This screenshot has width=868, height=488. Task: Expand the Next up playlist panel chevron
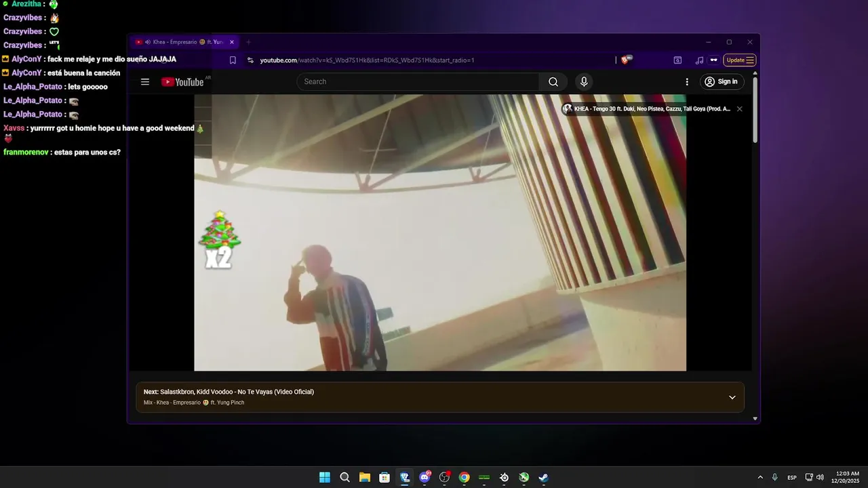732,397
